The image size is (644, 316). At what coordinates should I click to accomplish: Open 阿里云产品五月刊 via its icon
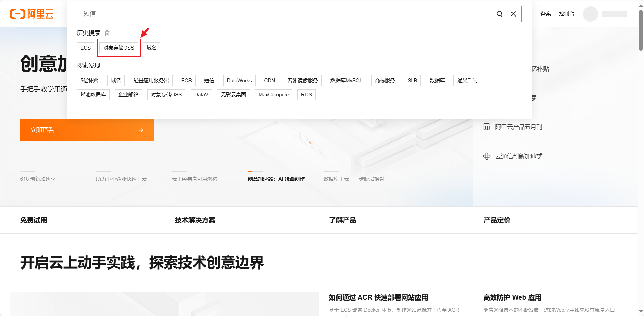click(487, 127)
